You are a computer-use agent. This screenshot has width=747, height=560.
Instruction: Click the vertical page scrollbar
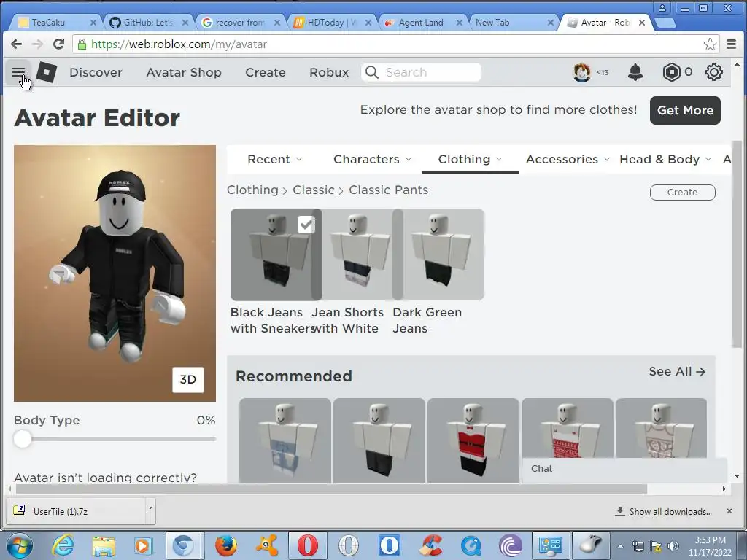tap(737, 244)
